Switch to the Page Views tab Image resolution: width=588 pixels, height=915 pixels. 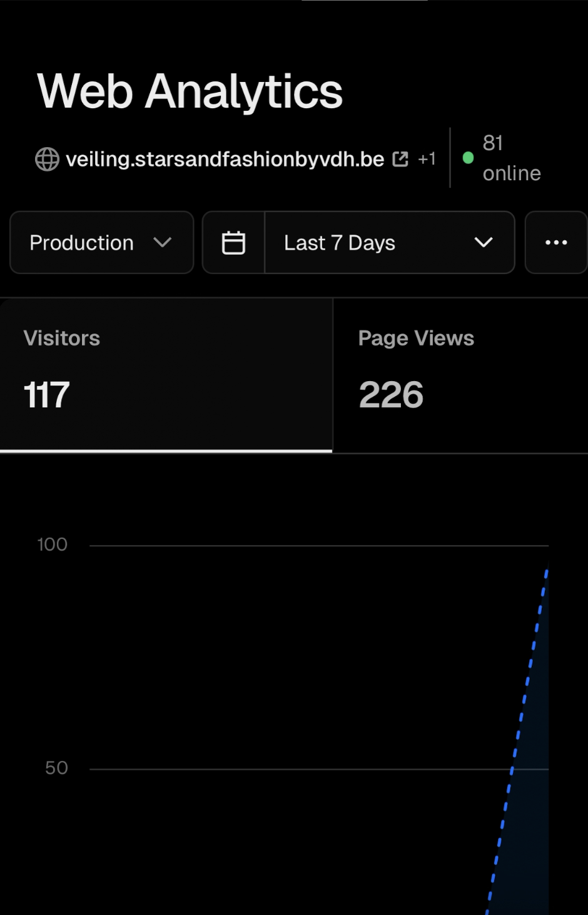460,375
